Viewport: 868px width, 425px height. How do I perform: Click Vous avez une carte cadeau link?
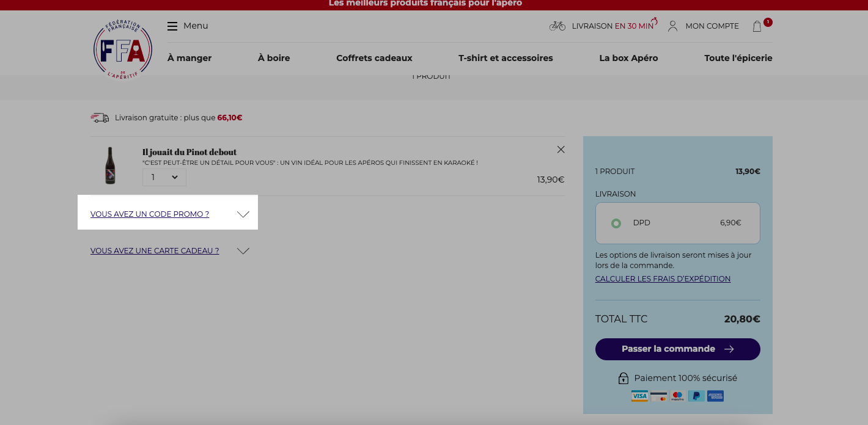coord(155,251)
